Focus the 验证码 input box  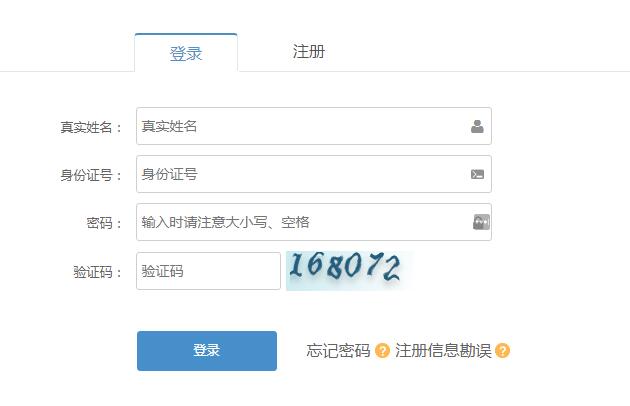tap(208, 271)
